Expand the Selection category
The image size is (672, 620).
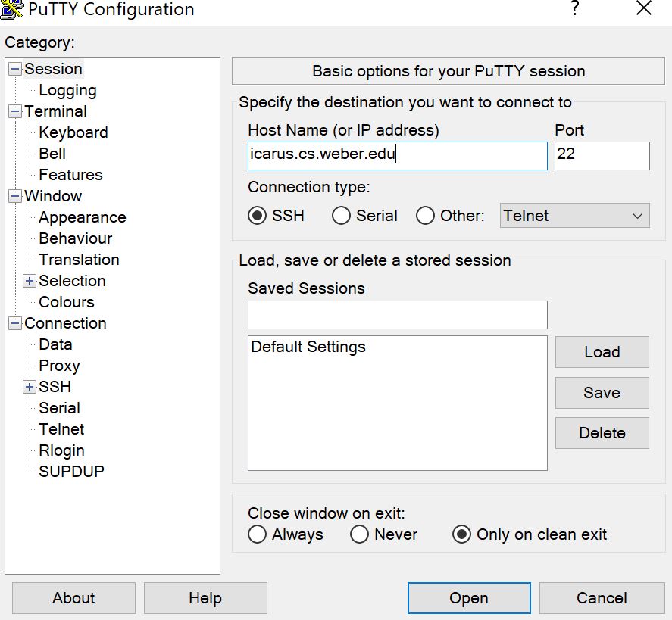[29, 281]
